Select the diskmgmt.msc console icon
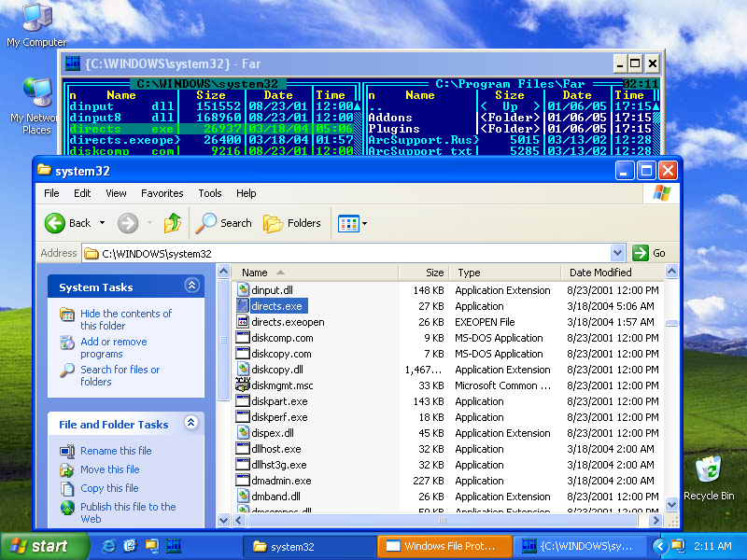 point(243,385)
